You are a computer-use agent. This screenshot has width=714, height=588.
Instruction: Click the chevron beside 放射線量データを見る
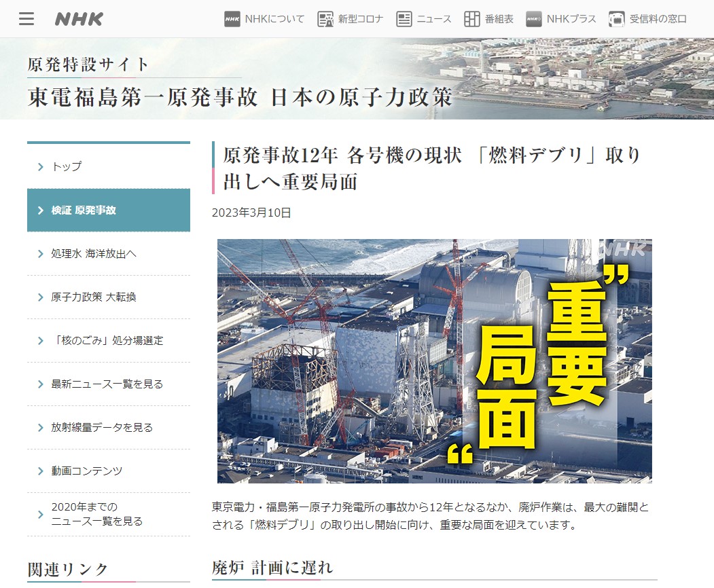(41, 428)
